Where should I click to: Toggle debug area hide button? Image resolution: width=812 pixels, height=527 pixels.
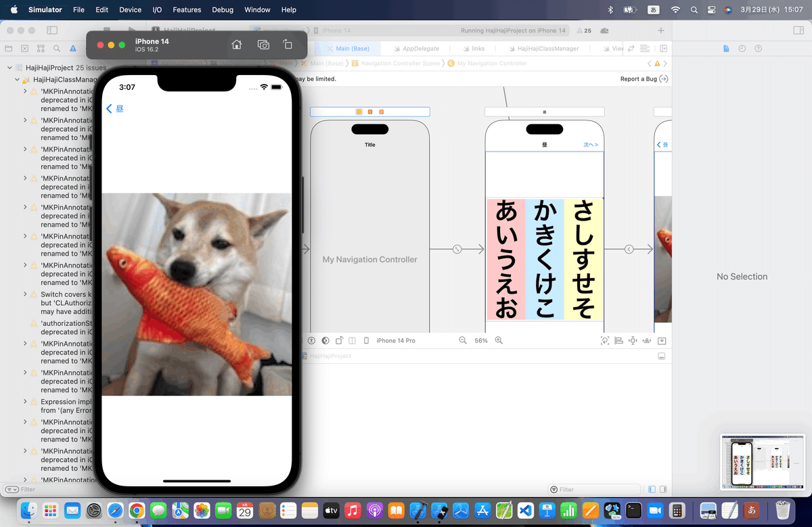click(662, 356)
